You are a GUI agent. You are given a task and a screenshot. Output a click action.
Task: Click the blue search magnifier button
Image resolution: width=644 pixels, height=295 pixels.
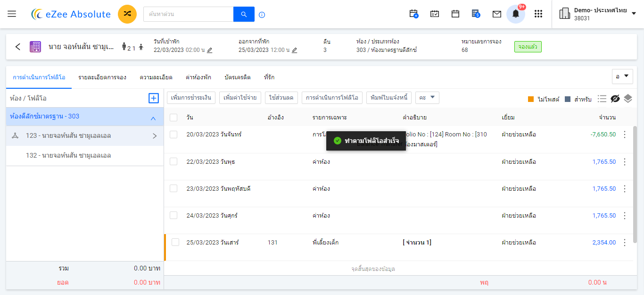click(244, 14)
